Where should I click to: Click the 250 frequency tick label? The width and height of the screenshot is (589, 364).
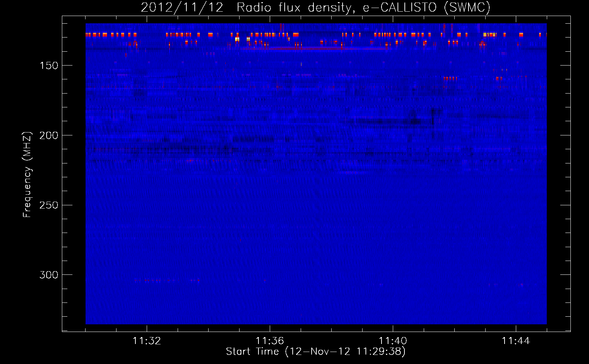pyautogui.click(x=49, y=205)
